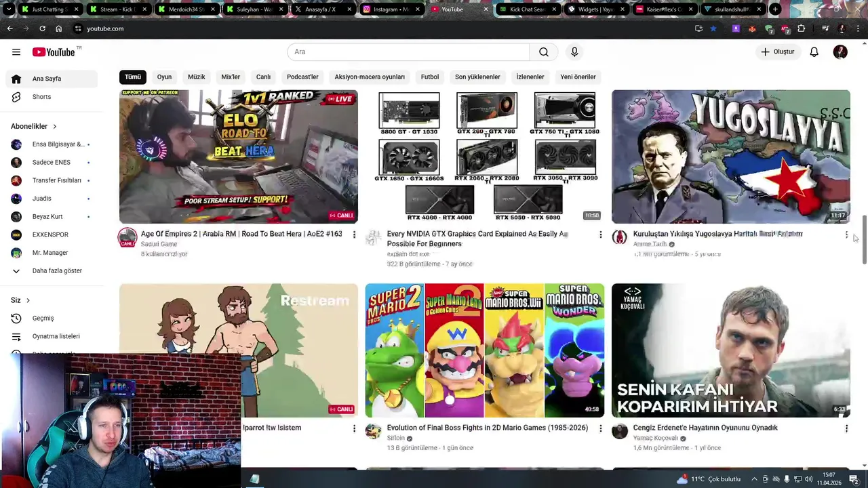Image resolution: width=868 pixels, height=488 pixels.
Task: Click the search magnifier button
Action: point(544,52)
